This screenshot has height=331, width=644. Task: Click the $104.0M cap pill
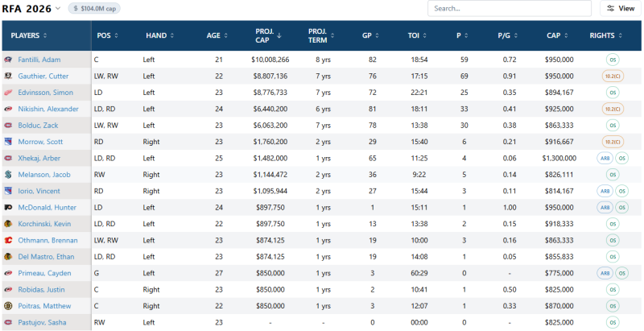click(x=94, y=8)
